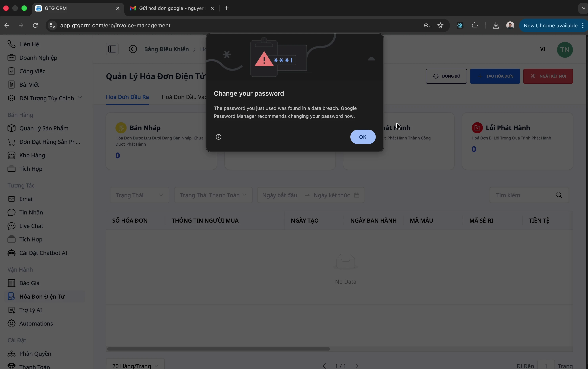Click the horizontal table scrollbar

[x=219, y=349]
